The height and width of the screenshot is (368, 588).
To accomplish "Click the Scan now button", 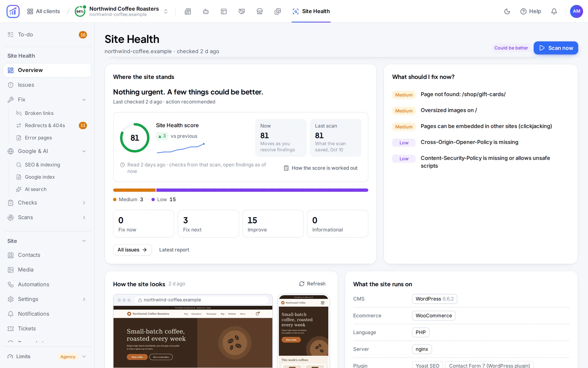I will [x=556, y=48].
